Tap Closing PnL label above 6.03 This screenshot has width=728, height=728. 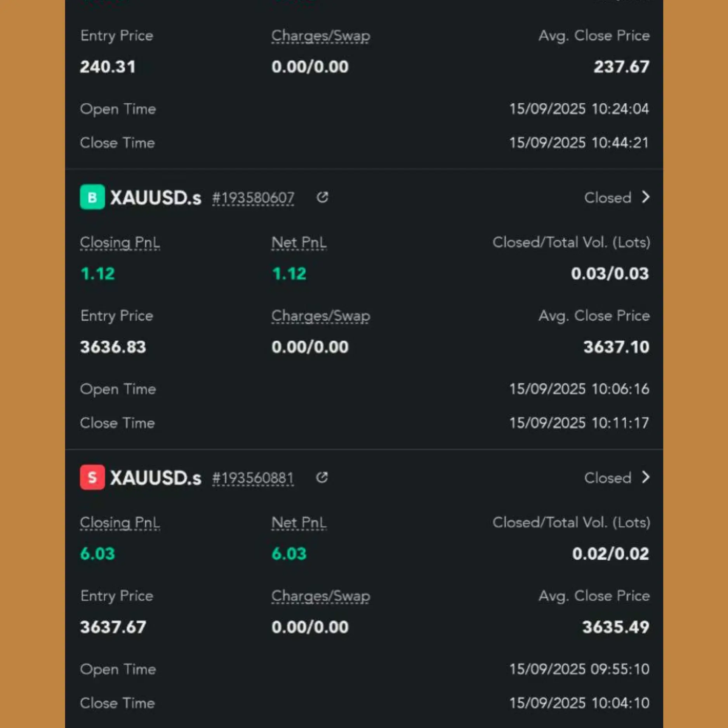tap(120, 523)
